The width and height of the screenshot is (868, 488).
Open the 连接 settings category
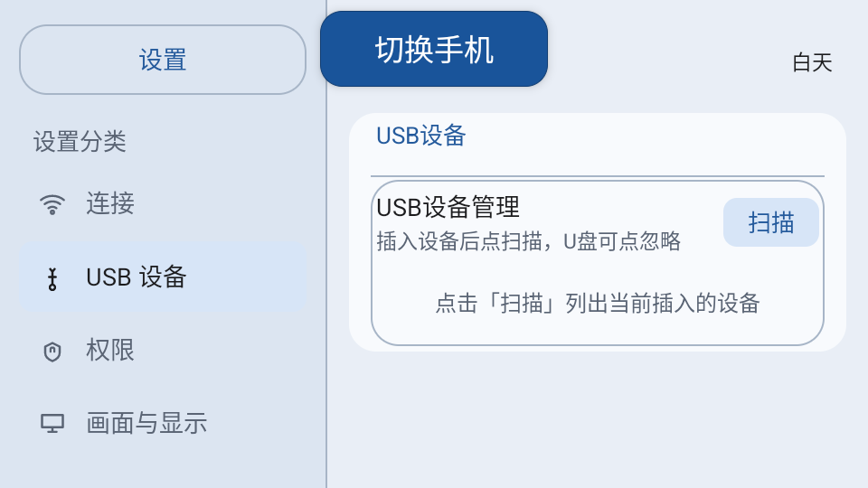163,203
